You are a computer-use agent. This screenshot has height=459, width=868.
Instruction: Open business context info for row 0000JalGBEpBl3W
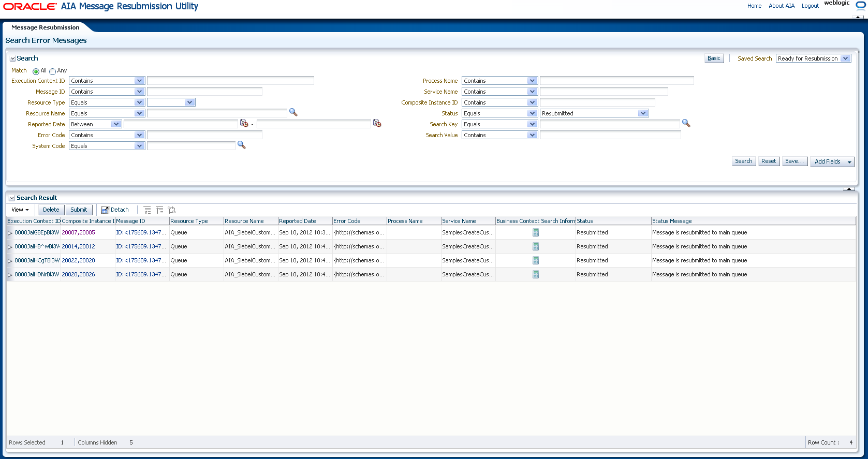coord(536,232)
